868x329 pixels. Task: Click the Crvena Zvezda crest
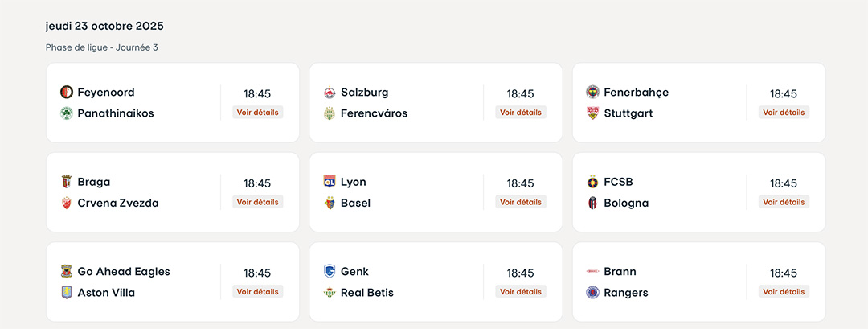67,203
